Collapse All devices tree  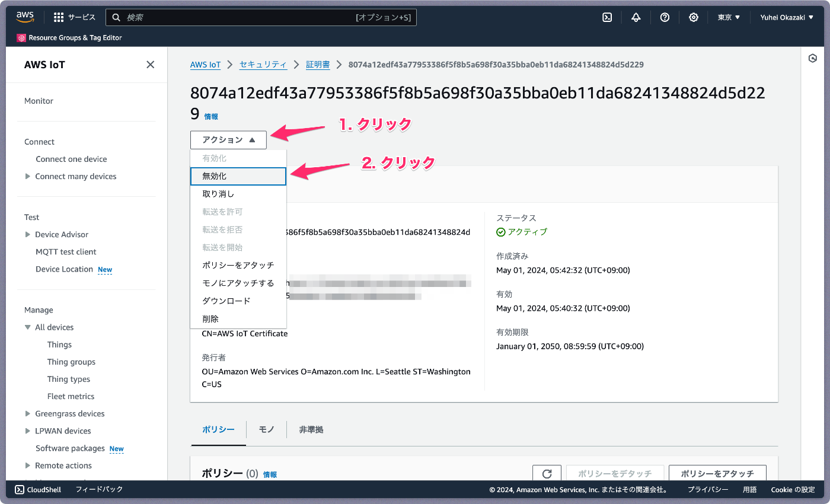(28, 327)
